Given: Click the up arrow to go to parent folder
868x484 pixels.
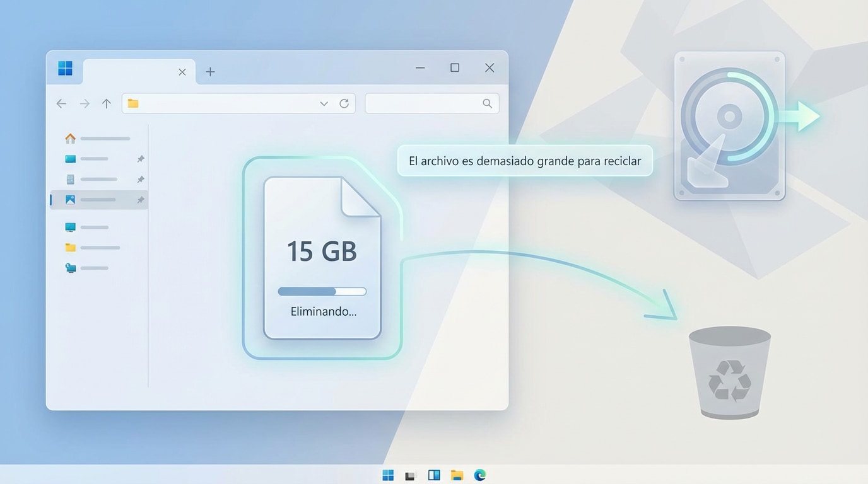Looking at the screenshot, I should click(106, 103).
